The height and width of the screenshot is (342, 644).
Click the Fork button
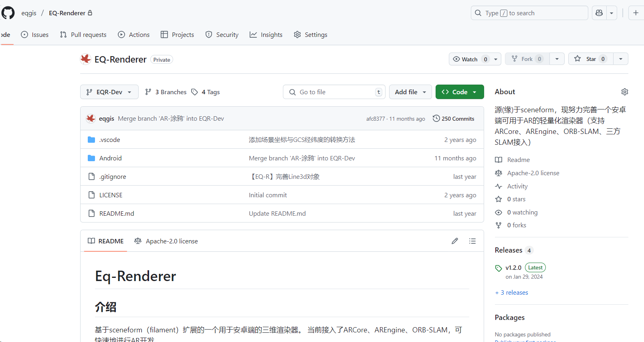click(527, 59)
